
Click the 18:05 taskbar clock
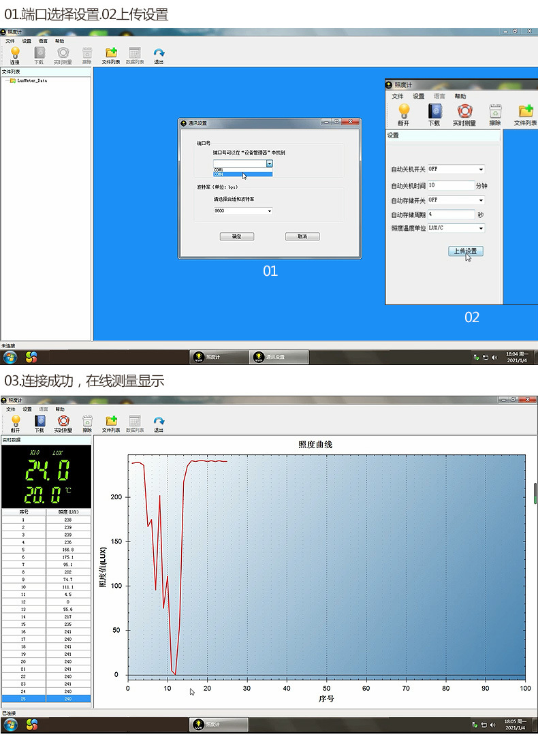pos(516,724)
